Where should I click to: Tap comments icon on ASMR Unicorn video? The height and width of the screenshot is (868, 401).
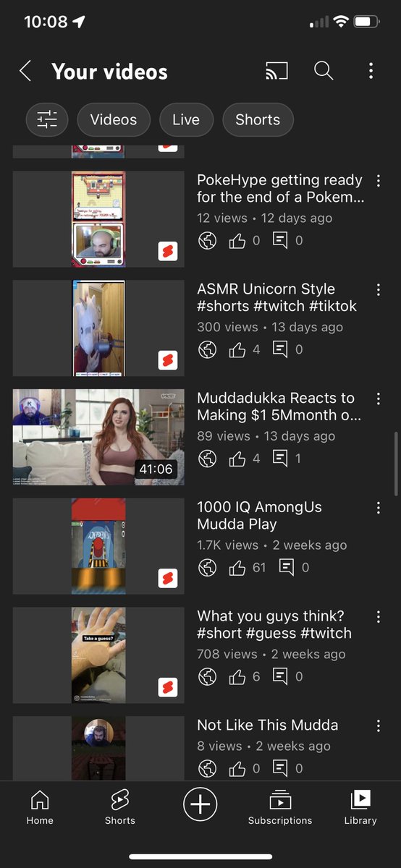pos(280,350)
